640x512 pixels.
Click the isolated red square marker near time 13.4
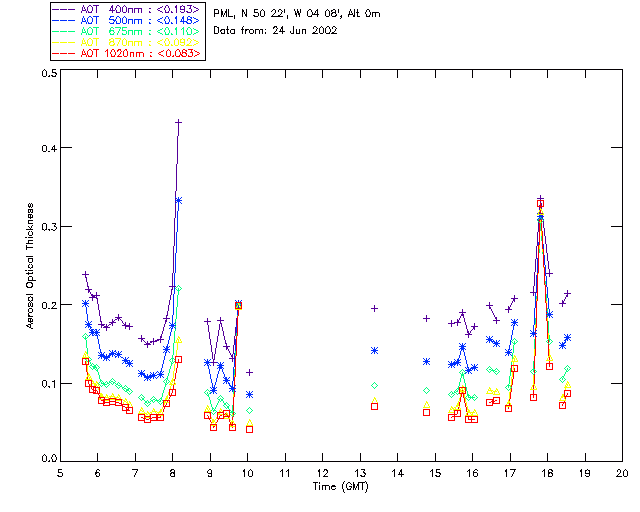(374, 407)
